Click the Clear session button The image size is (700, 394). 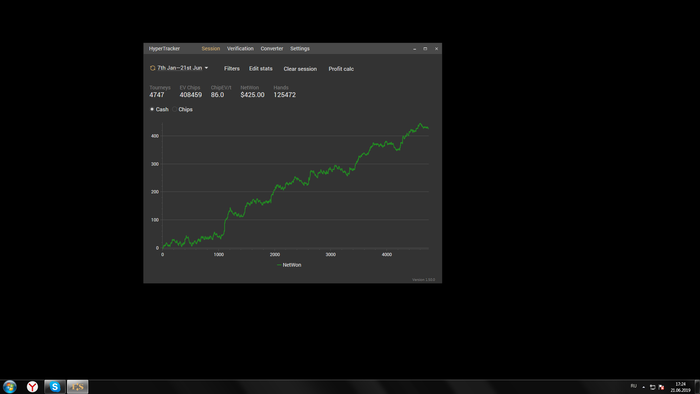click(300, 69)
